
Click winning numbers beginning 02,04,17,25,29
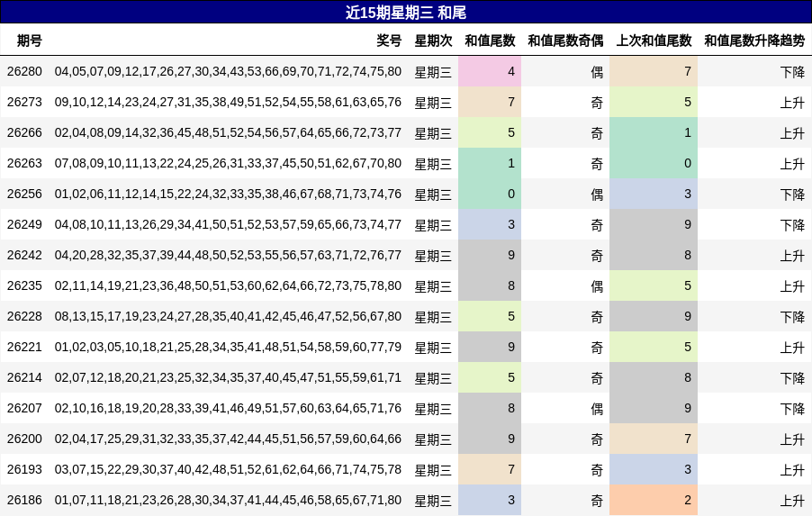[228, 439]
